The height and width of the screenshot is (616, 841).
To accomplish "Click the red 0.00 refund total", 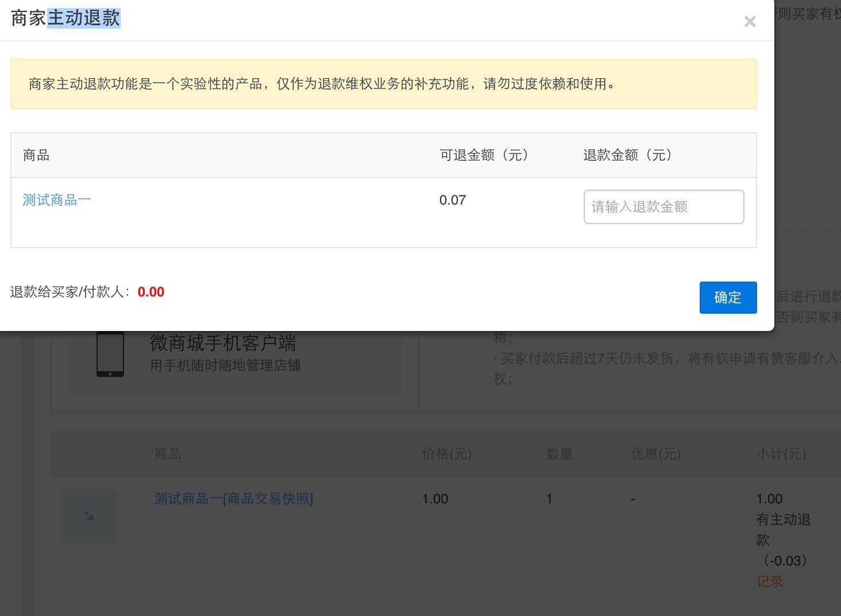I will pyautogui.click(x=151, y=292).
